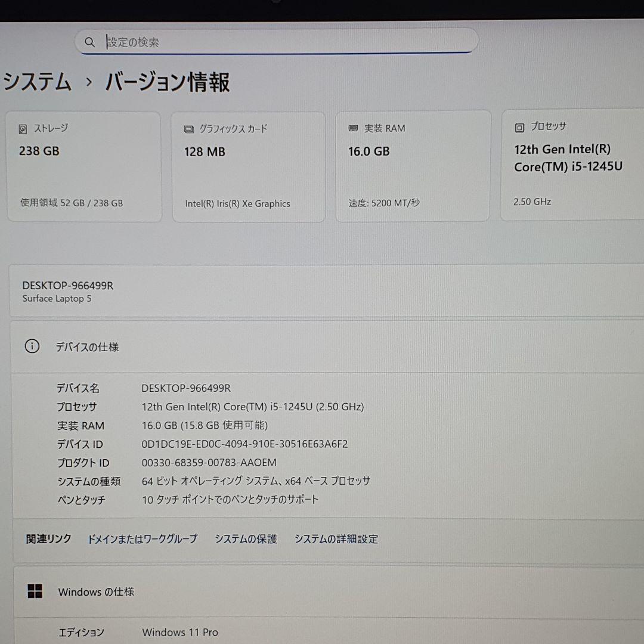This screenshot has width=644, height=644.
Task: Click the Windows logo next to Windows の仕様
Action: pyautogui.click(x=36, y=591)
